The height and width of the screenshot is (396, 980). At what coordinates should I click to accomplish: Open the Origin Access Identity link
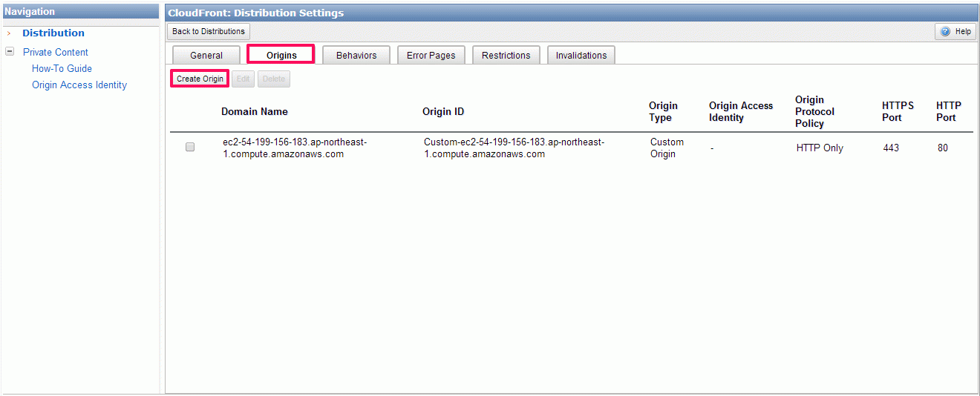coord(79,85)
